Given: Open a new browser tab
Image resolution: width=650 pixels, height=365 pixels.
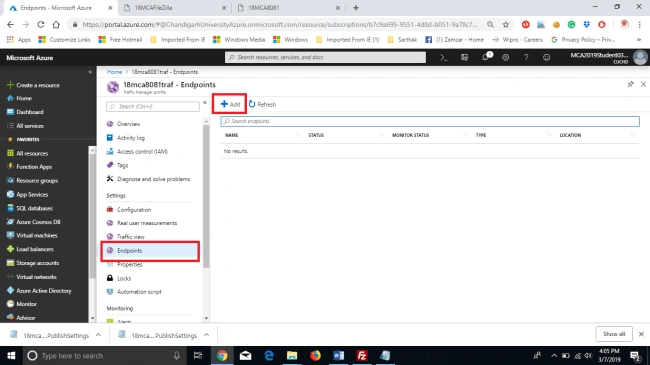Looking at the screenshot, I should pyautogui.click(x=356, y=7).
